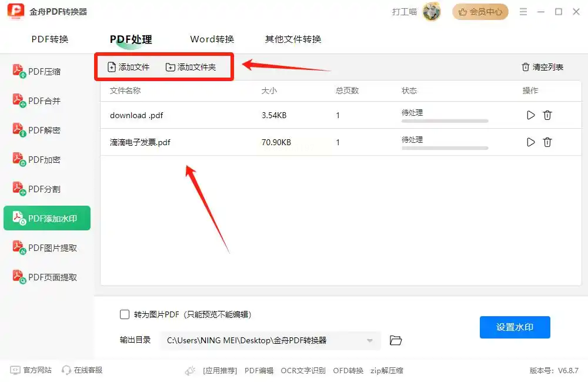Open 在线客服 support in footer

click(82, 370)
